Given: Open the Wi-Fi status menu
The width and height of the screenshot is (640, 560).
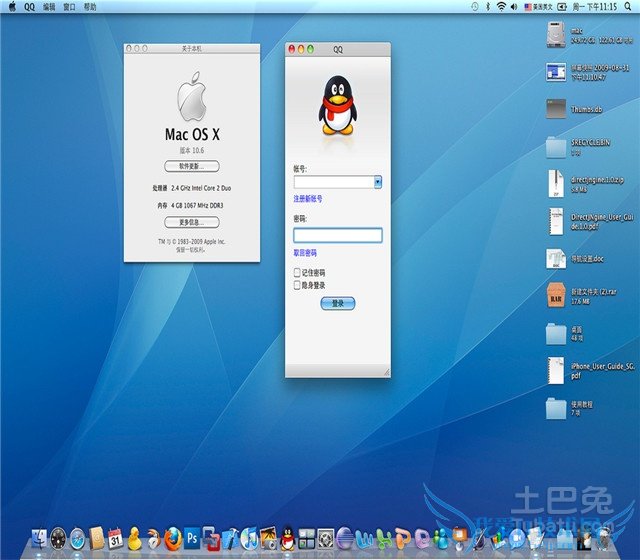Looking at the screenshot, I should pos(501,6).
